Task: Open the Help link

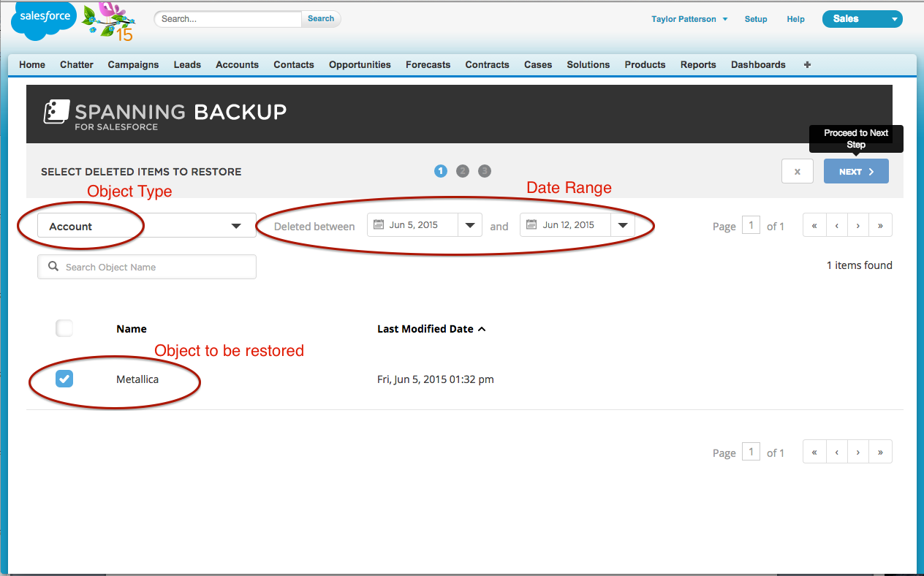Action: coord(795,19)
